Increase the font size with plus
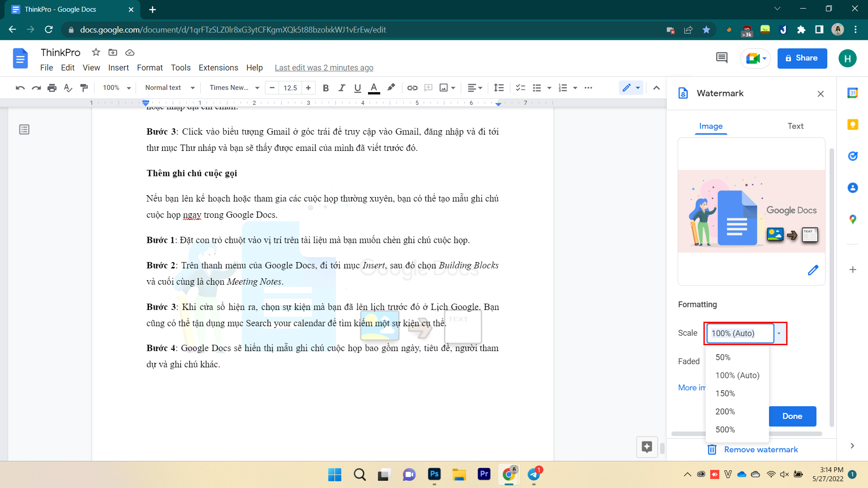This screenshot has height=488, width=868. coord(308,88)
